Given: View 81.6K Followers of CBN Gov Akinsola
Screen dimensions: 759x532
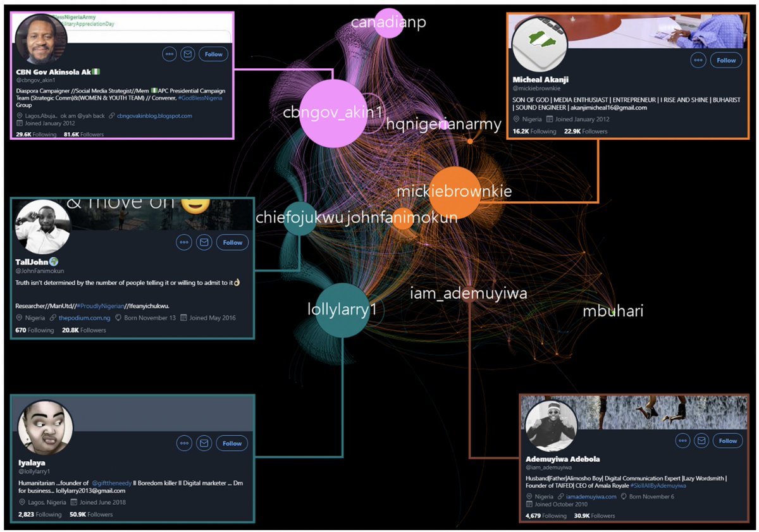Looking at the screenshot, I should [83, 134].
